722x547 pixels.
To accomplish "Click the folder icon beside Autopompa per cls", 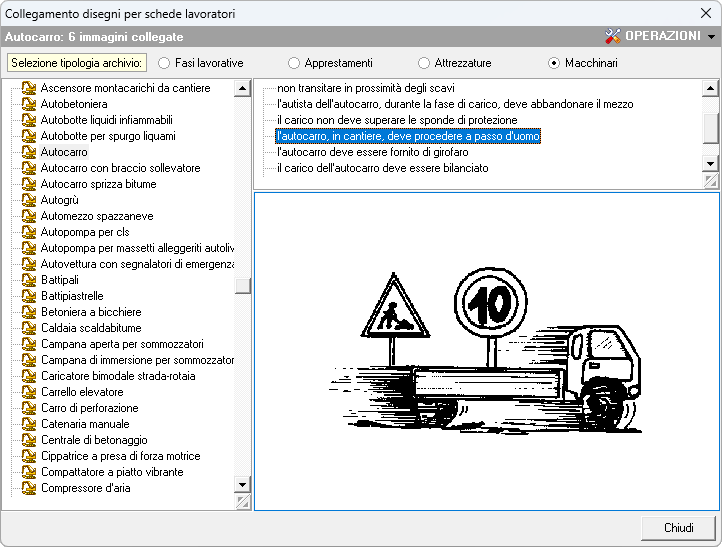I will pos(29,232).
